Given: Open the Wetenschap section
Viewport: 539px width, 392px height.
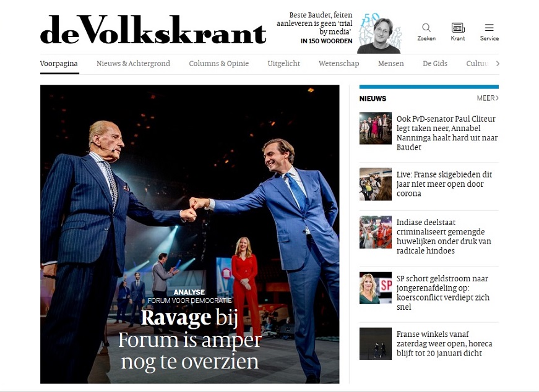Looking at the screenshot, I should [x=339, y=64].
